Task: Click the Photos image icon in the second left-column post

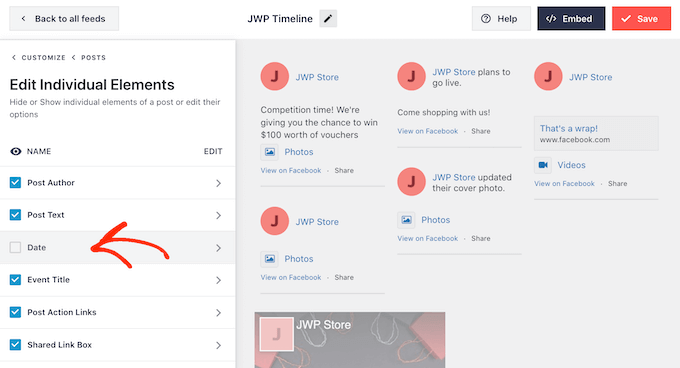Action: [269, 259]
